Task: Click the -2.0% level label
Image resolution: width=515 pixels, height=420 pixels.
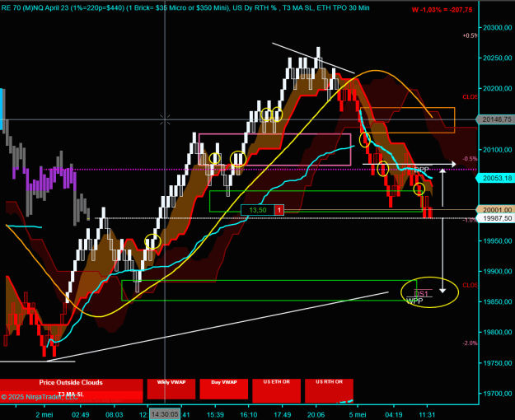Action: click(x=470, y=343)
